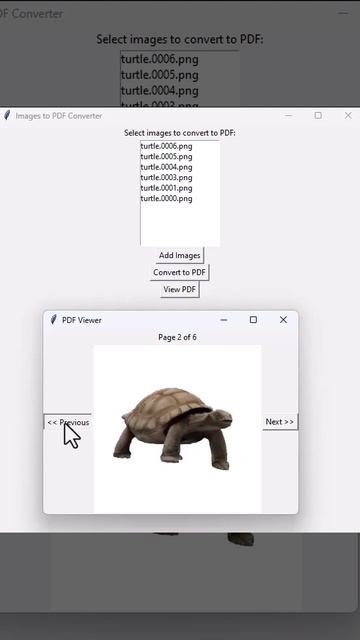Advance with Next >> button in PDF Viewer
This screenshot has height=640, width=360.
point(280,422)
